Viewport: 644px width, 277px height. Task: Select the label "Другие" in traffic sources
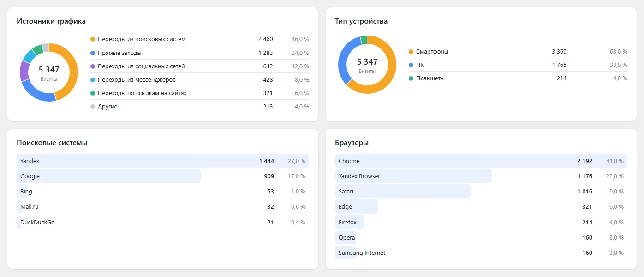[x=107, y=107]
